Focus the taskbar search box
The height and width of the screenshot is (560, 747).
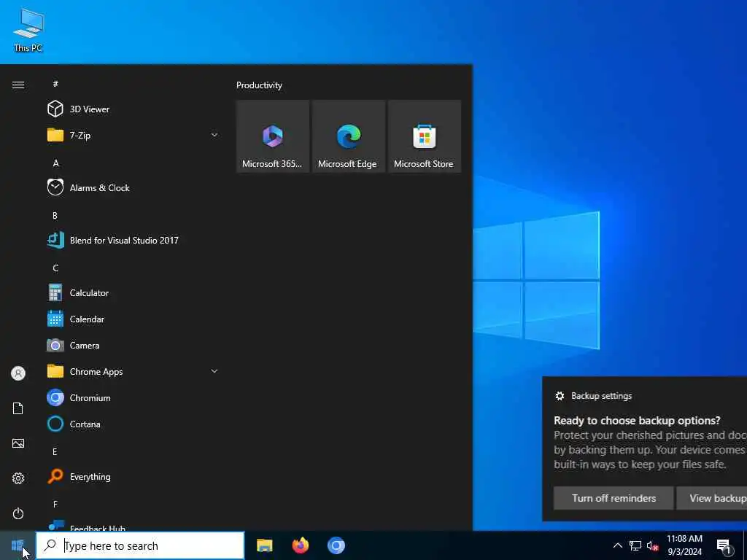(140, 545)
